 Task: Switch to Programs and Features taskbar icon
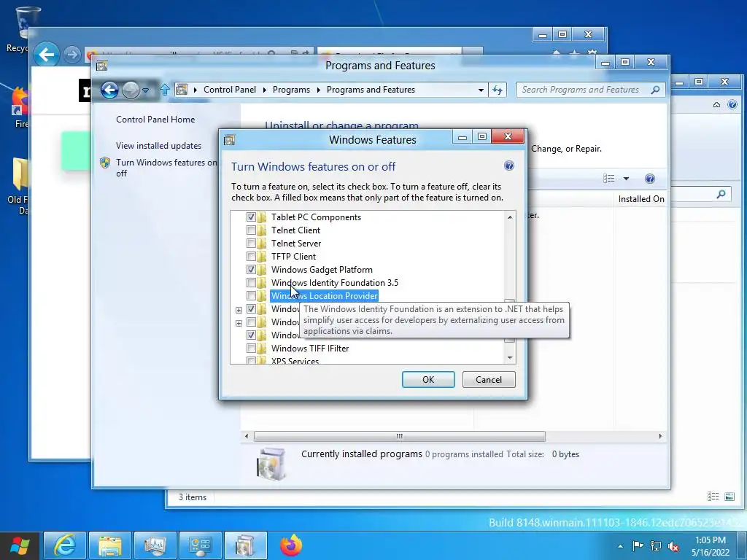(245, 545)
